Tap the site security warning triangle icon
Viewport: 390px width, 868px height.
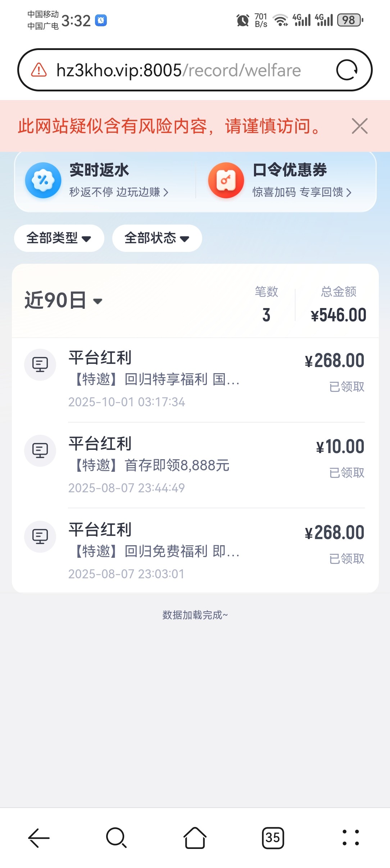[39, 70]
